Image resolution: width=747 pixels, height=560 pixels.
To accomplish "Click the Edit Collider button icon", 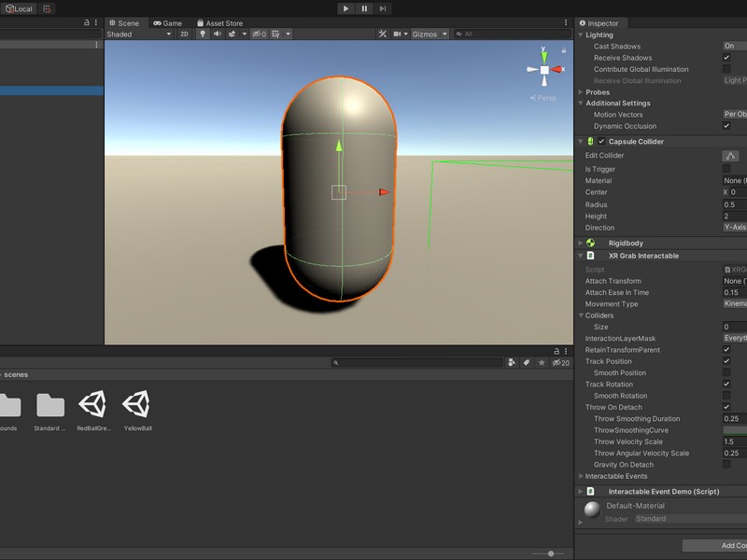I will (x=730, y=156).
